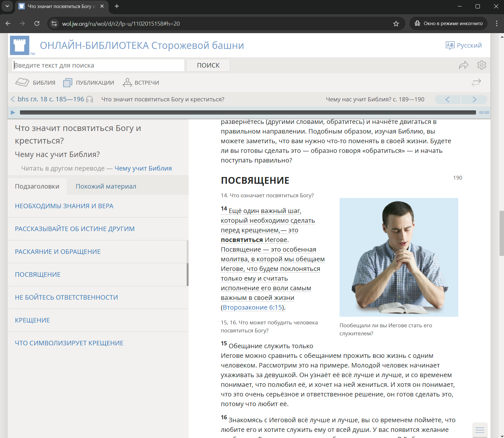The width and height of the screenshot is (504, 438).
Task: Go to the next article arrow
Action: 474,99
